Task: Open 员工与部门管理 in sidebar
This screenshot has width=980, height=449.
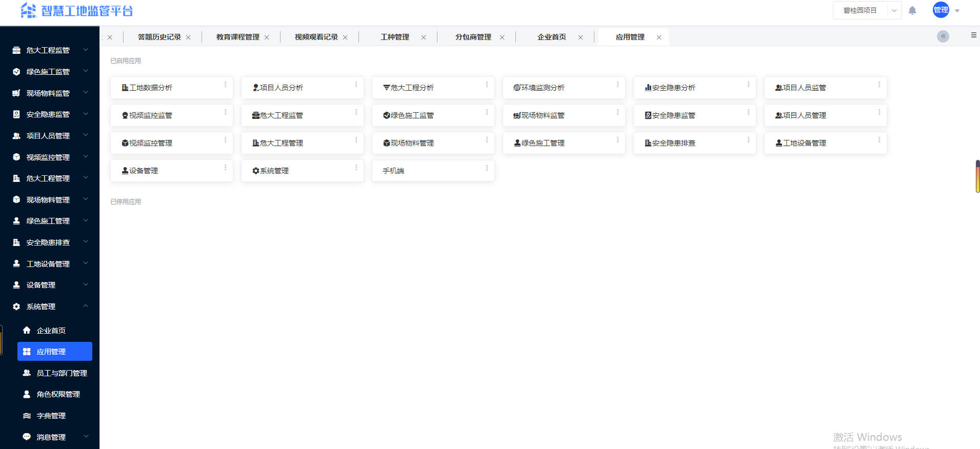Action: point(62,373)
